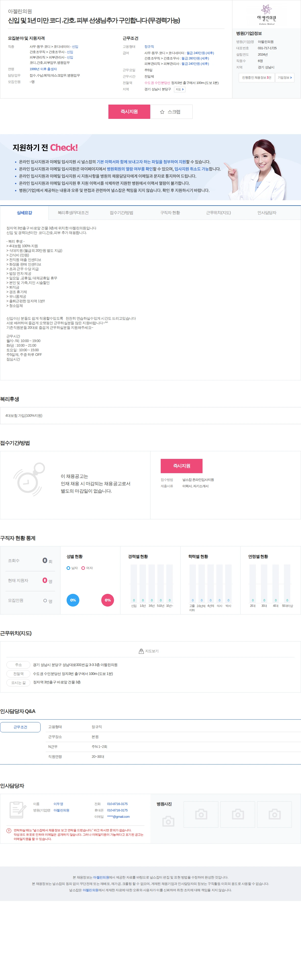This screenshot has height=980, width=301.
Task: Click the 조회수 view count row
Action: tap(30, 561)
